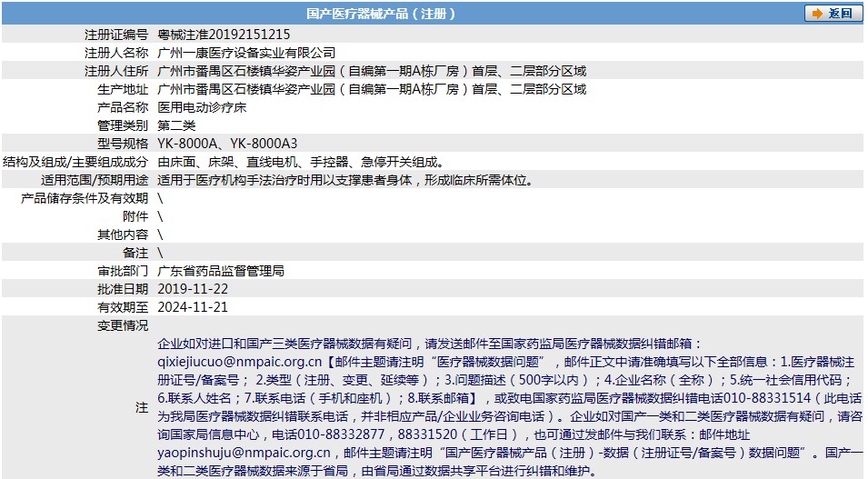Click the 生产地址 address value
The width and height of the screenshot is (868, 479).
[372, 89]
